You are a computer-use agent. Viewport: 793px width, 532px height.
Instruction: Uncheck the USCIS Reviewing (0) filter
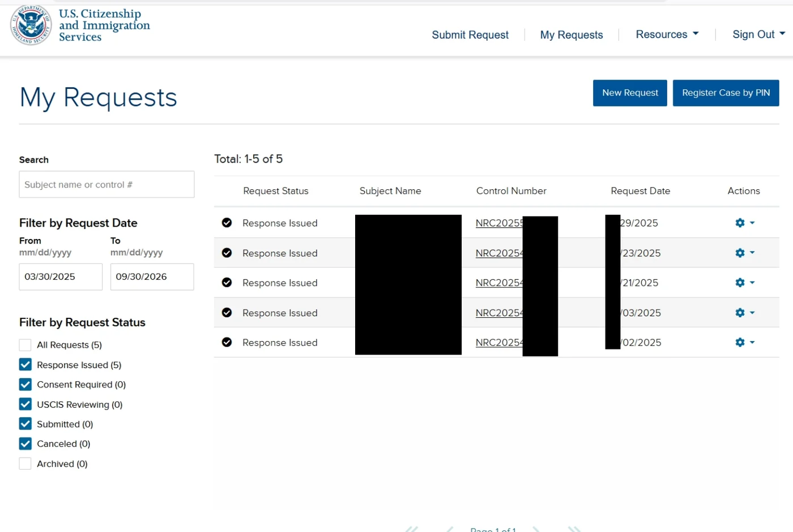(25, 404)
